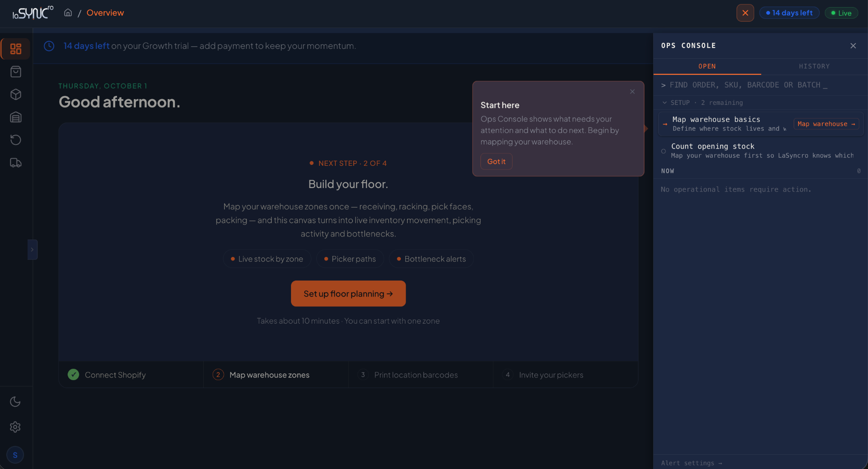Select the Map warehouse zones step
The image size is (868, 469).
(276, 375)
